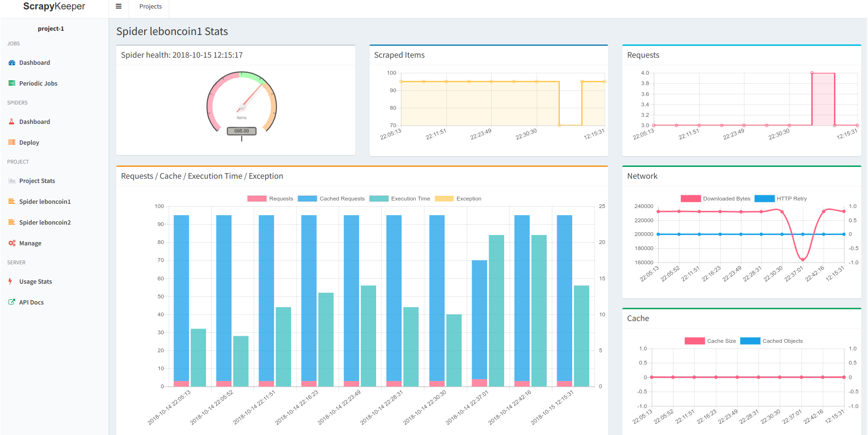Open the Deploy page

pos(29,143)
